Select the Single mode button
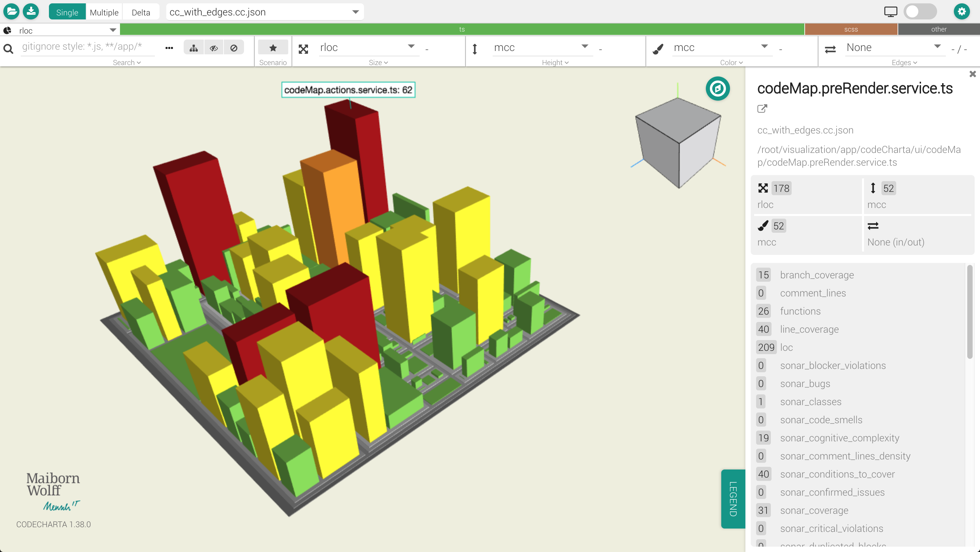The image size is (980, 552). (x=67, y=12)
